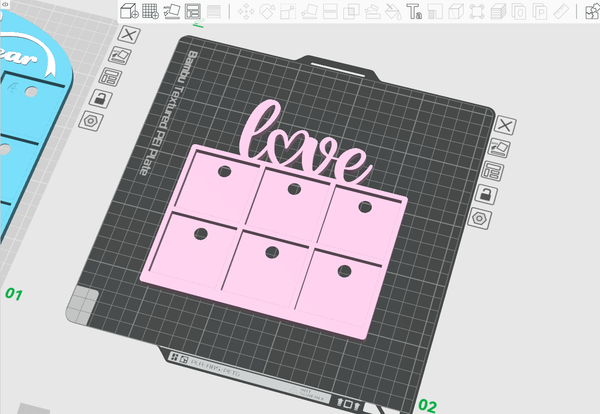Run Auto orient from the top toolbar

tap(172, 11)
